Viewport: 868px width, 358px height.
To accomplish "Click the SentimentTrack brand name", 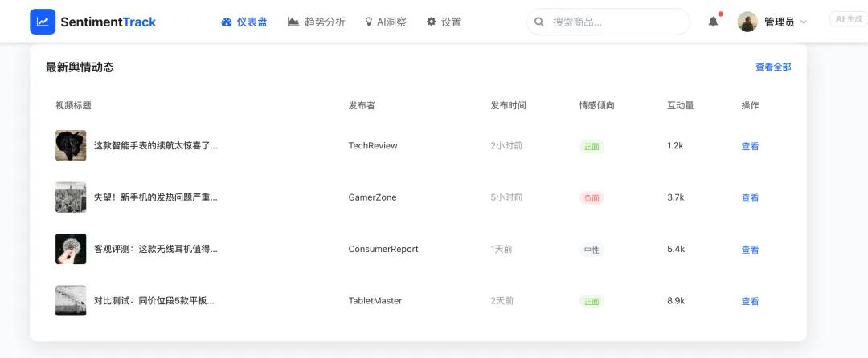I will pos(108,22).
